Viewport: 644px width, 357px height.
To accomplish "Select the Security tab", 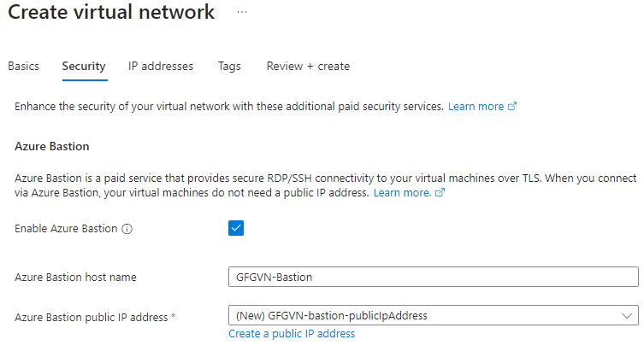I will click(84, 66).
